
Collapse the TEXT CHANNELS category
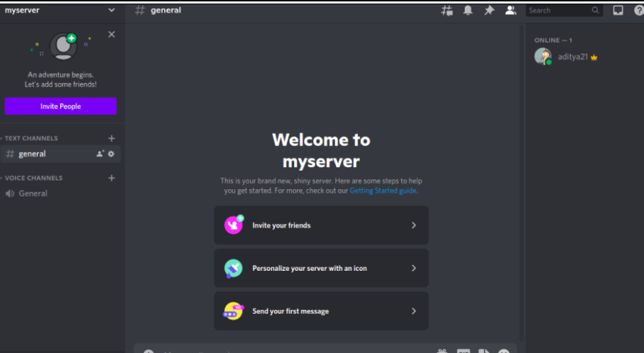coord(30,138)
